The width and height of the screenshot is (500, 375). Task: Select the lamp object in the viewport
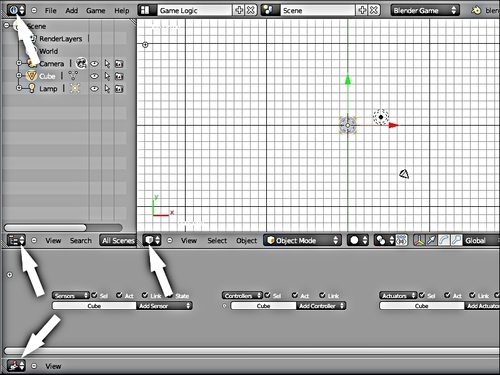click(x=381, y=117)
